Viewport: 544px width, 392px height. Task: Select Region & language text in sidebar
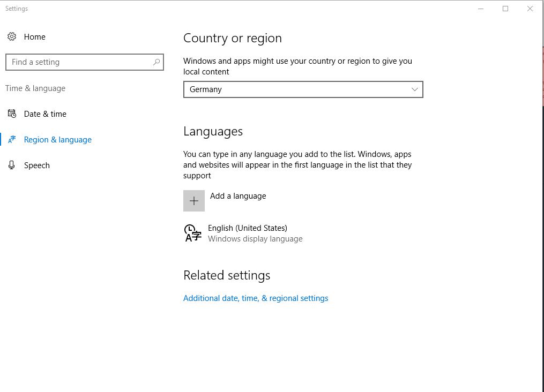pos(58,140)
